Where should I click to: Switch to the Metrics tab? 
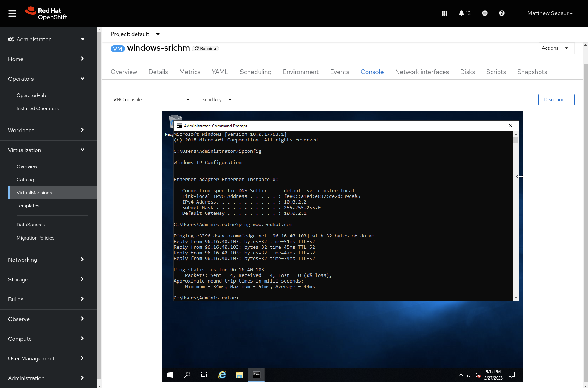190,72
